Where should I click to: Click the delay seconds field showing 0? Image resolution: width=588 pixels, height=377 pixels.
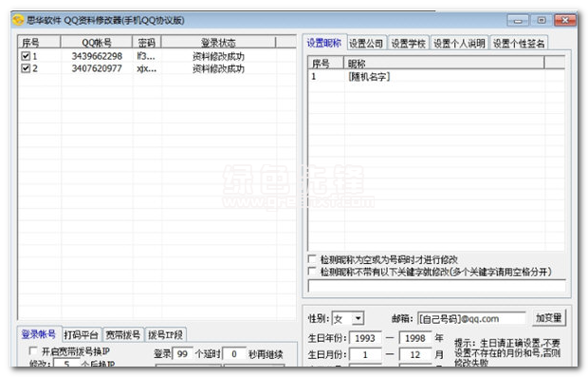point(234,354)
